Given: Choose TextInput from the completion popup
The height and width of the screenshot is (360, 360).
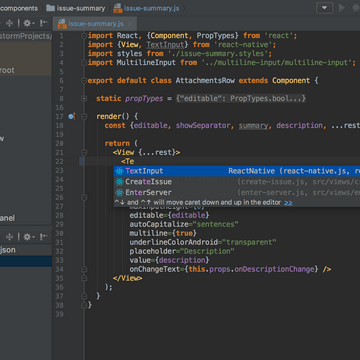Looking at the screenshot, I should pyautogui.click(x=237, y=171).
